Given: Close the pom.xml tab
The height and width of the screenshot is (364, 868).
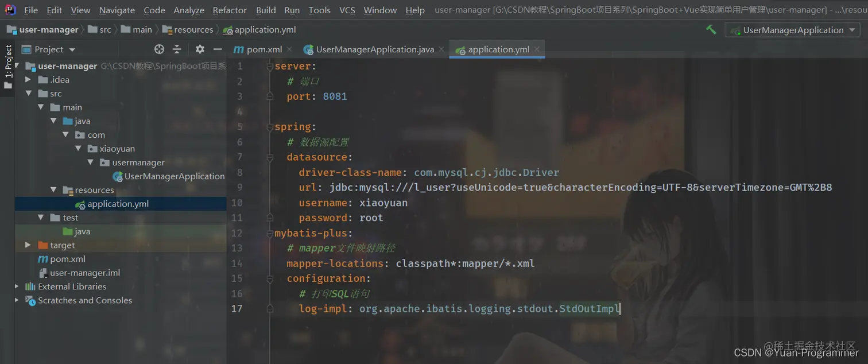Looking at the screenshot, I should tap(289, 50).
